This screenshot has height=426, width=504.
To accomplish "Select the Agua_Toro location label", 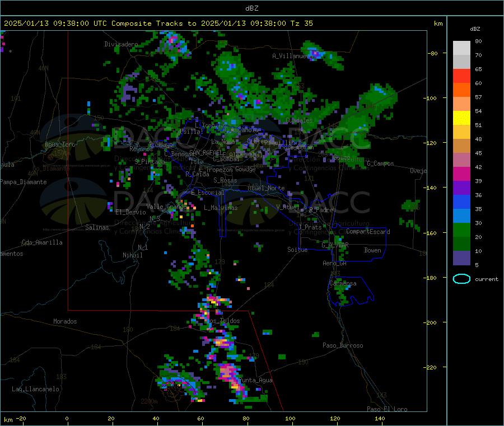I will point(60,144).
